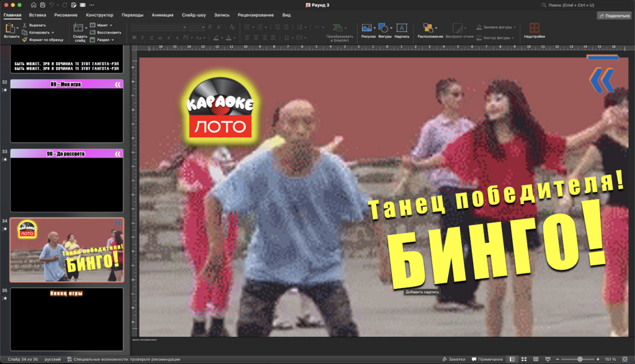Click the Redo arrow icon
635x364 pixels.
coord(64,5)
